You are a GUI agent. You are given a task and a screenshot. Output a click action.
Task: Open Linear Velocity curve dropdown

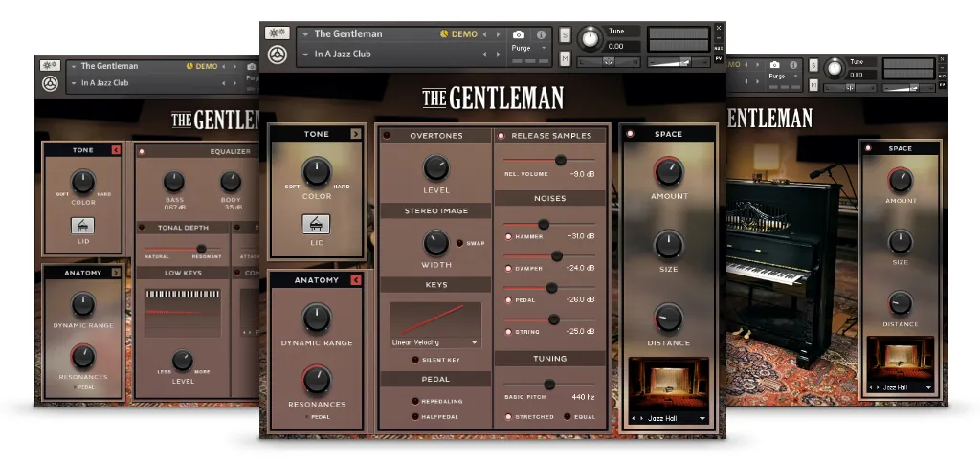(435, 342)
